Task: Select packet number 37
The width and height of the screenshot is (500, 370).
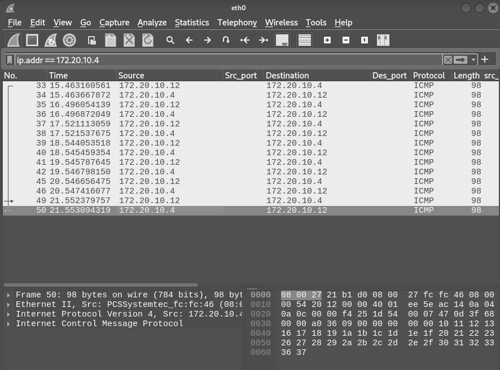Action: pyautogui.click(x=251, y=124)
